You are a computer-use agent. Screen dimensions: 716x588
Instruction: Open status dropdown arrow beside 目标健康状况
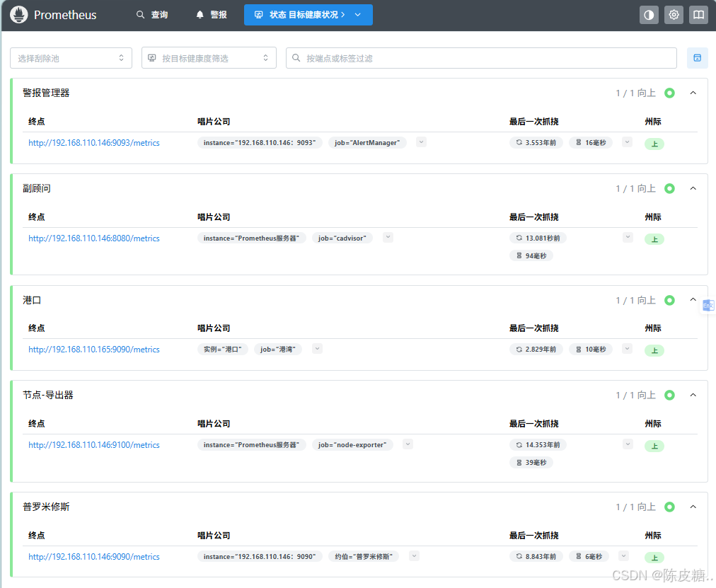[358, 15]
